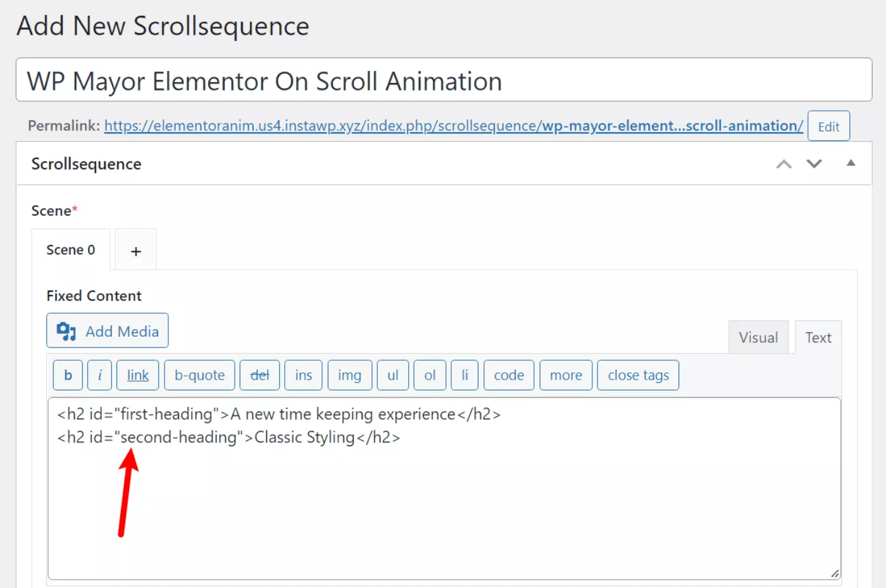The width and height of the screenshot is (886, 588).
Task: Add a new scene with plus tab
Action: 135,251
